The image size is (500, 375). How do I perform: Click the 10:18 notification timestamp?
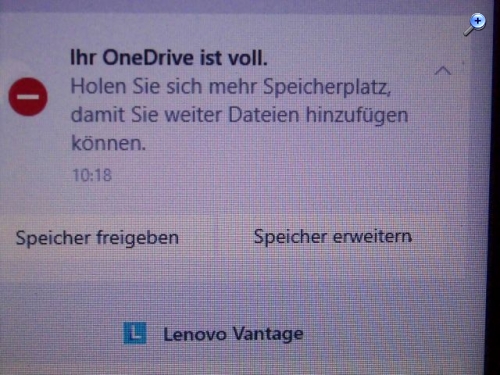point(92,175)
